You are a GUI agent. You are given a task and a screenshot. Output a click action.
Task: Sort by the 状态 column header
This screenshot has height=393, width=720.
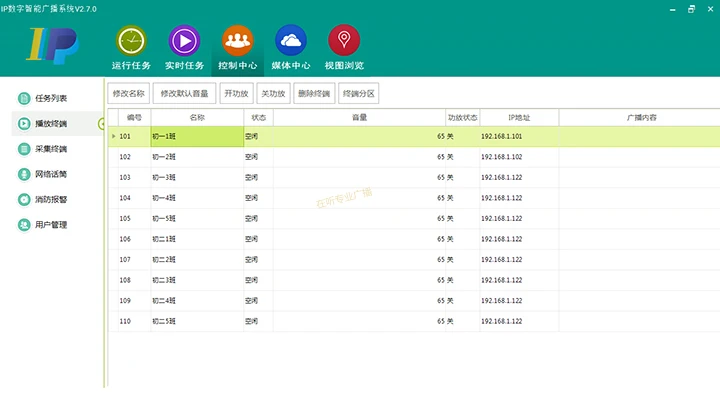(x=259, y=118)
